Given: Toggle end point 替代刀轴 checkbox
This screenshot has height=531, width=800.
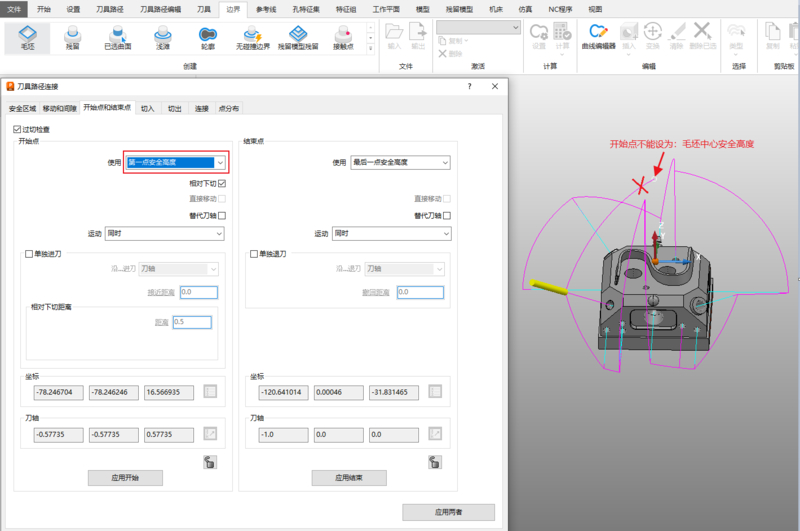Looking at the screenshot, I should pos(447,216).
